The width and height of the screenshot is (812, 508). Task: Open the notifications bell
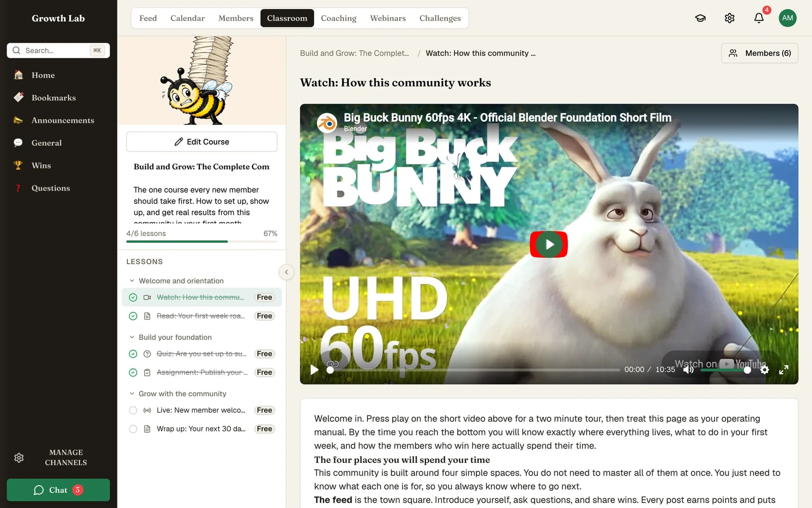coord(759,18)
